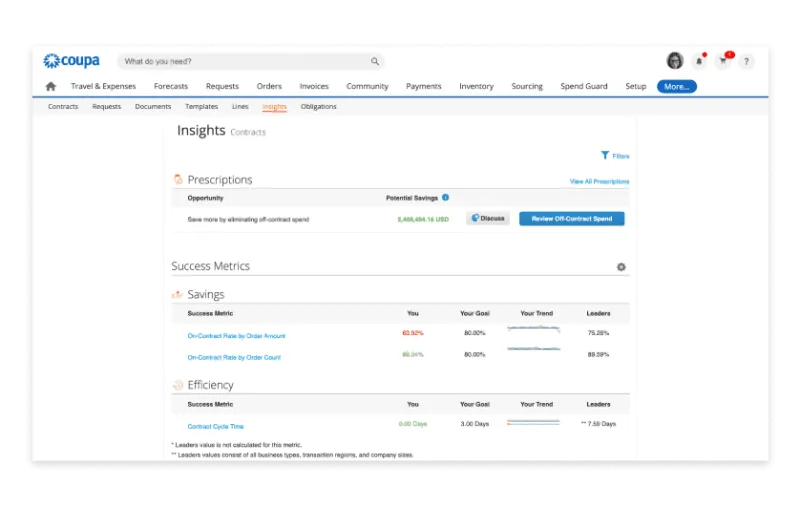Click the Discuss button
Image resolution: width=800 pixels, height=507 pixels.
[x=488, y=218]
